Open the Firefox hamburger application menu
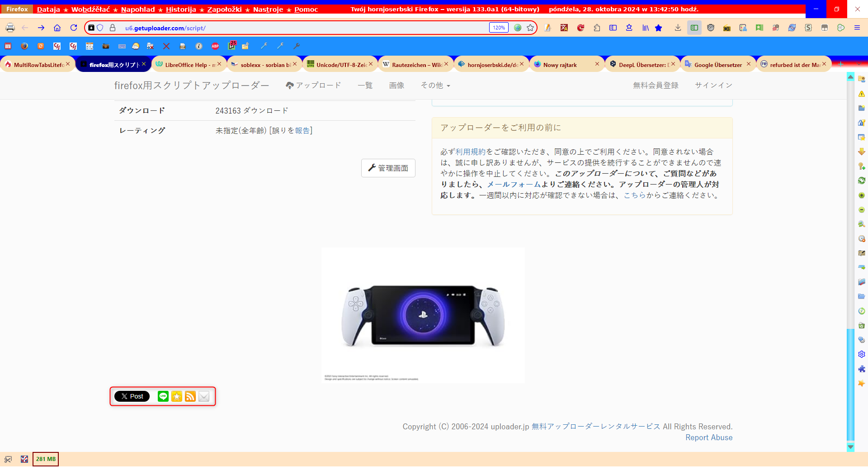The width and height of the screenshot is (868, 475). click(x=857, y=28)
